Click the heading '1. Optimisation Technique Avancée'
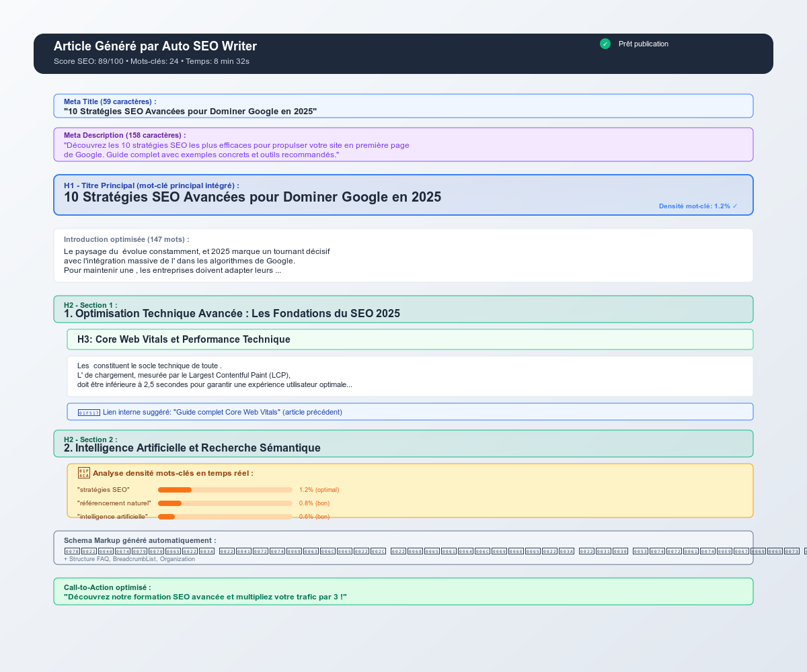 pos(232,313)
